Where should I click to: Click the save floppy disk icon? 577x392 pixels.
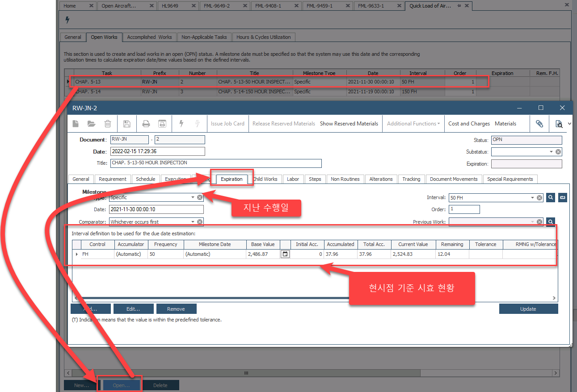(127, 124)
